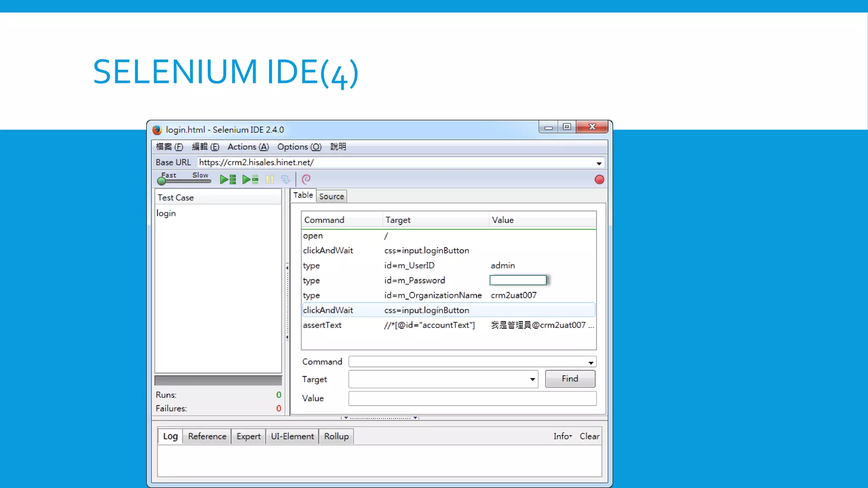This screenshot has height=488, width=868.
Task: Open the Options (O) menu
Action: 299,147
